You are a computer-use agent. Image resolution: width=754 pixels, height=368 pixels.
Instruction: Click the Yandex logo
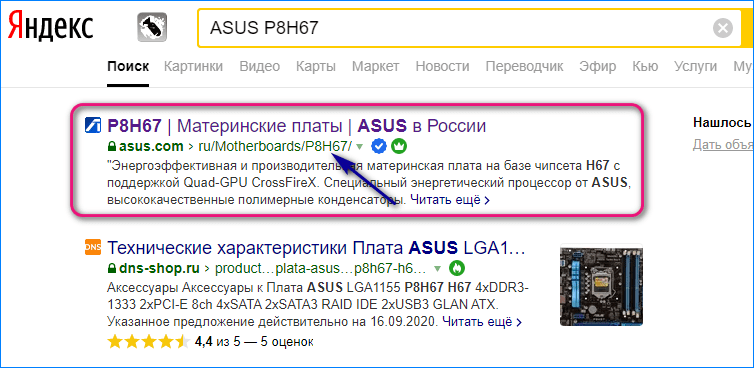point(50,26)
